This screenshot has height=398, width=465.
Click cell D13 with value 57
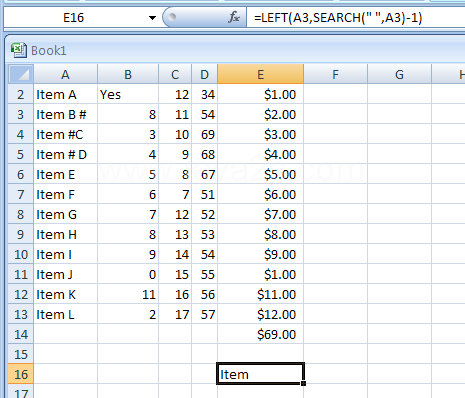click(x=204, y=314)
